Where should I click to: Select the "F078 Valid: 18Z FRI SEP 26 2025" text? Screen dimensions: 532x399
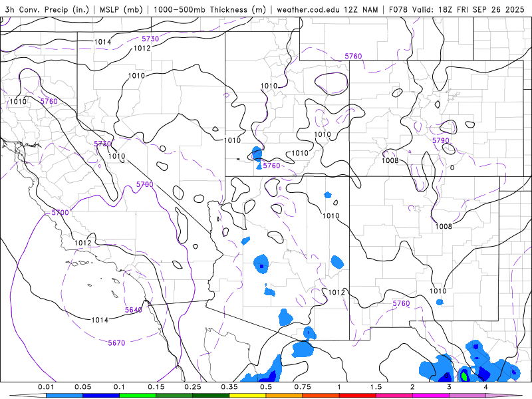coord(457,9)
